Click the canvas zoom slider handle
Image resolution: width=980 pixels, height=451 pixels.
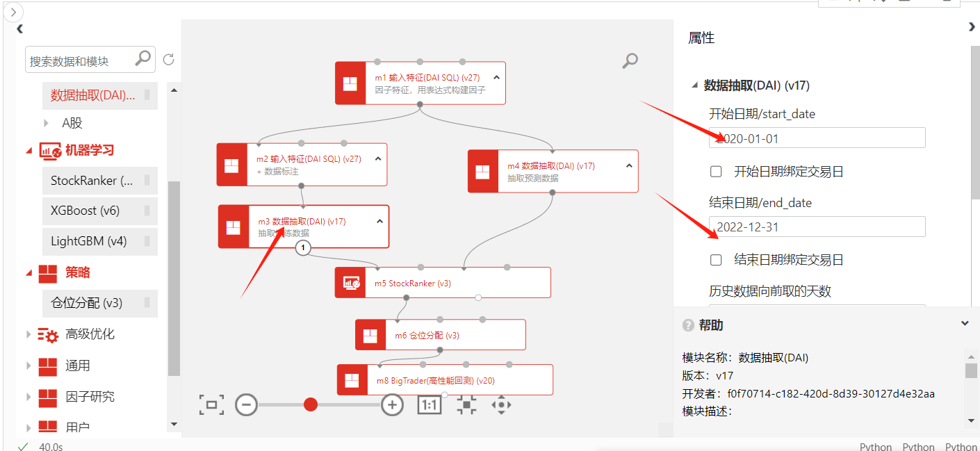click(x=311, y=404)
